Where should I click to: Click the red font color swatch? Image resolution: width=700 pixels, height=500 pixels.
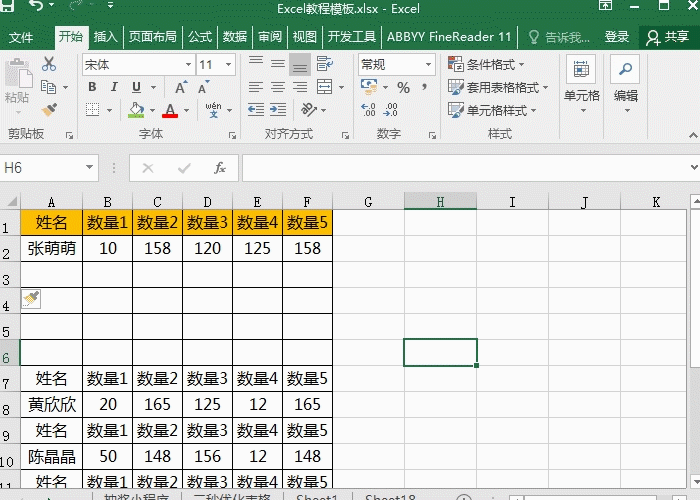coord(170,110)
